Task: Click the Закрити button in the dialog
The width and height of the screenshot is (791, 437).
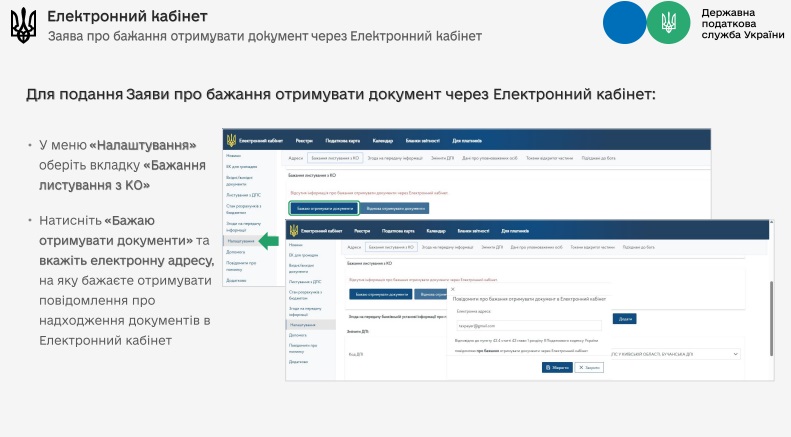Action: 590,367
